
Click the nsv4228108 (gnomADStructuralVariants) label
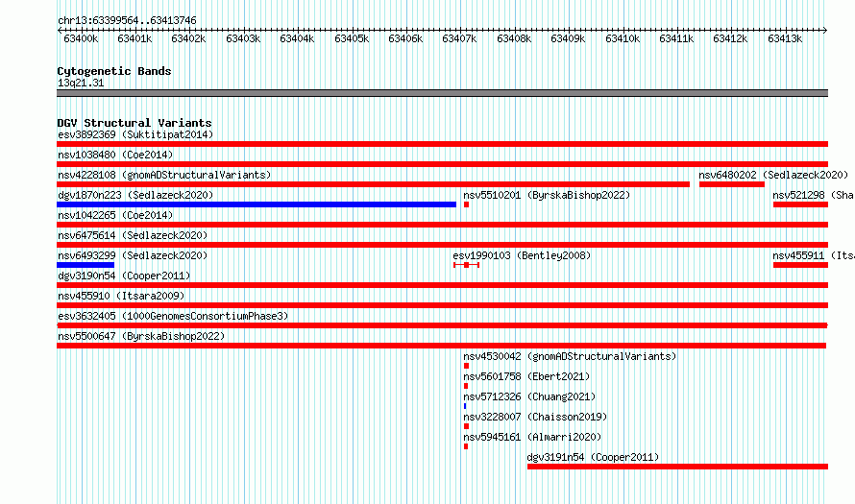(x=164, y=175)
